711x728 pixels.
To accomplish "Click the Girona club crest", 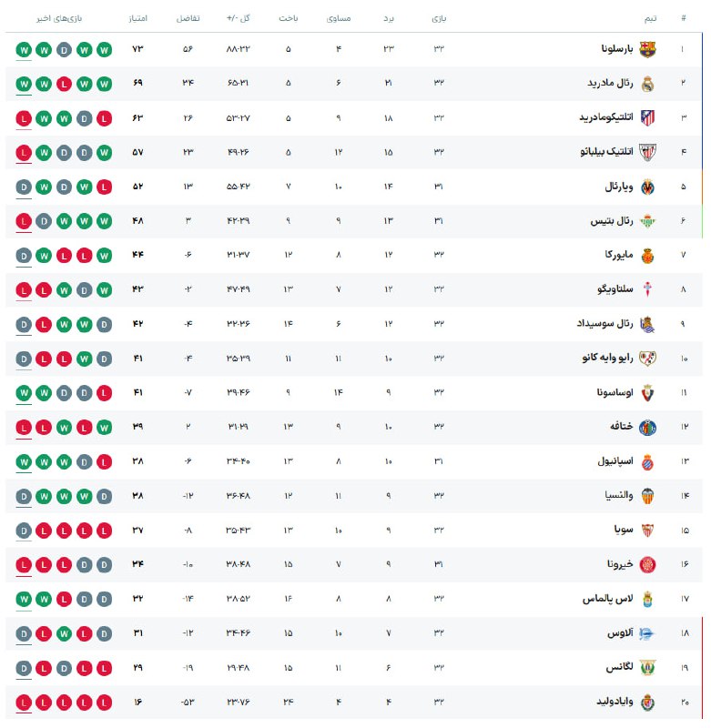I will click(647, 564).
